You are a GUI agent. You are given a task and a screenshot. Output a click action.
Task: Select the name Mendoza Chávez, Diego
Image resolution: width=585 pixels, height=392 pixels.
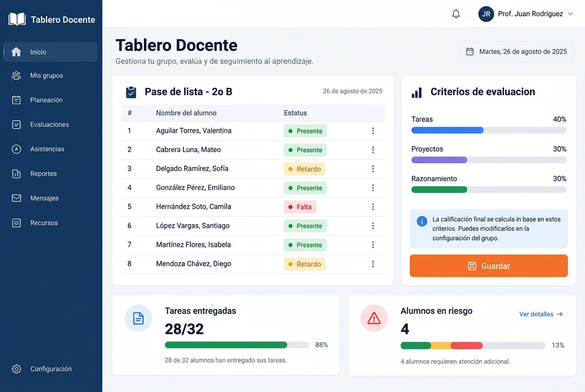(193, 264)
